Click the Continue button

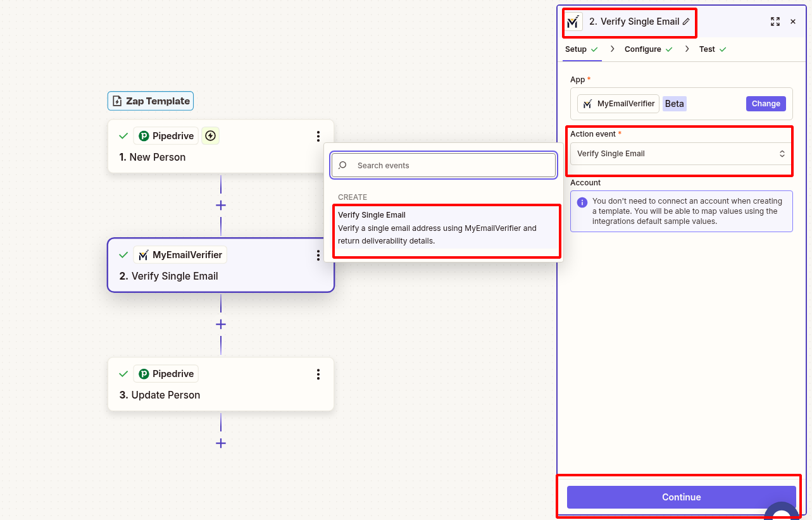click(681, 497)
